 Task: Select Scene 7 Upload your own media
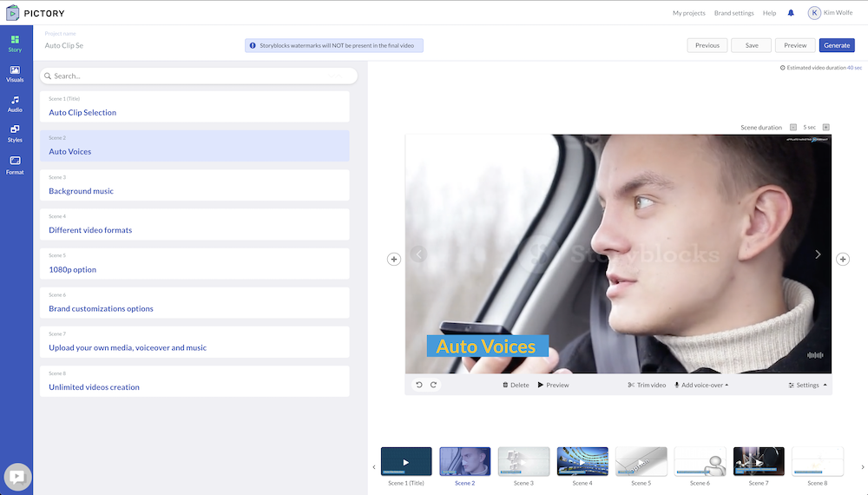pyautogui.click(x=194, y=342)
